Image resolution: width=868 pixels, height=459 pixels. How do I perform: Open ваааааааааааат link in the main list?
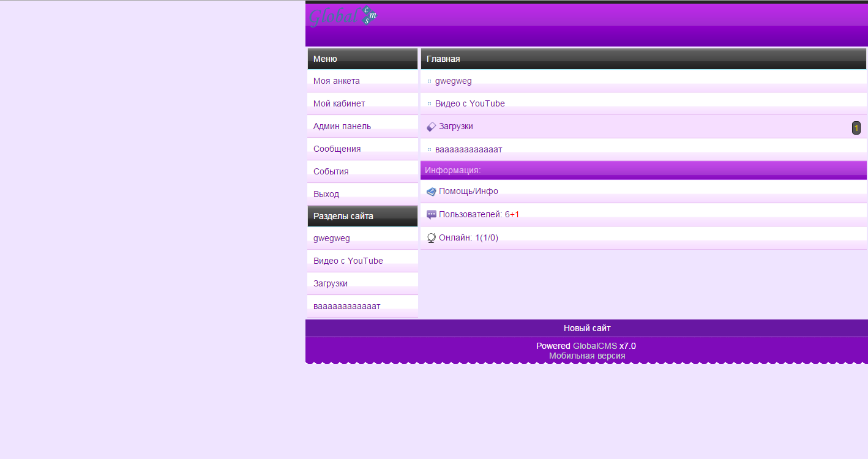pyautogui.click(x=468, y=149)
